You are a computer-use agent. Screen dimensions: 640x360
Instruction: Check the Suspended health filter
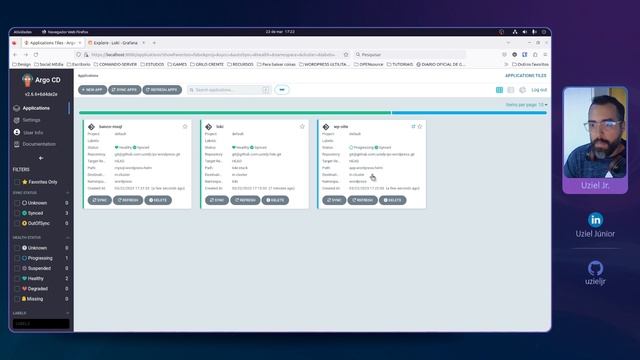[x=17, y=268]
